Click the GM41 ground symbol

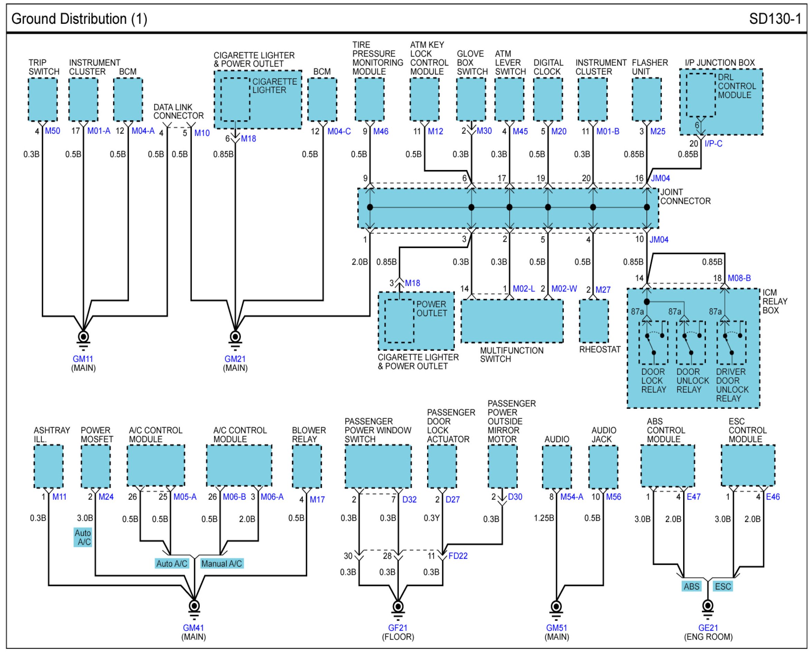point(194,606)
